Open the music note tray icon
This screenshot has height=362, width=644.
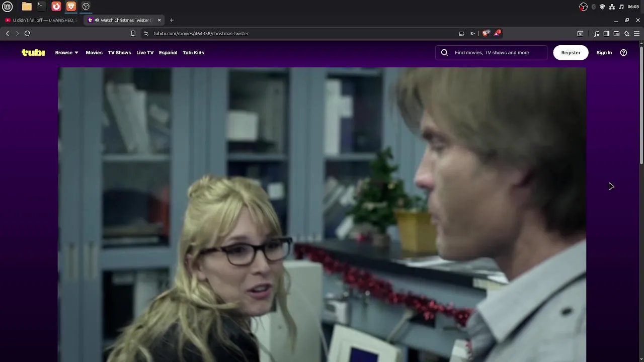click(621, 7)
